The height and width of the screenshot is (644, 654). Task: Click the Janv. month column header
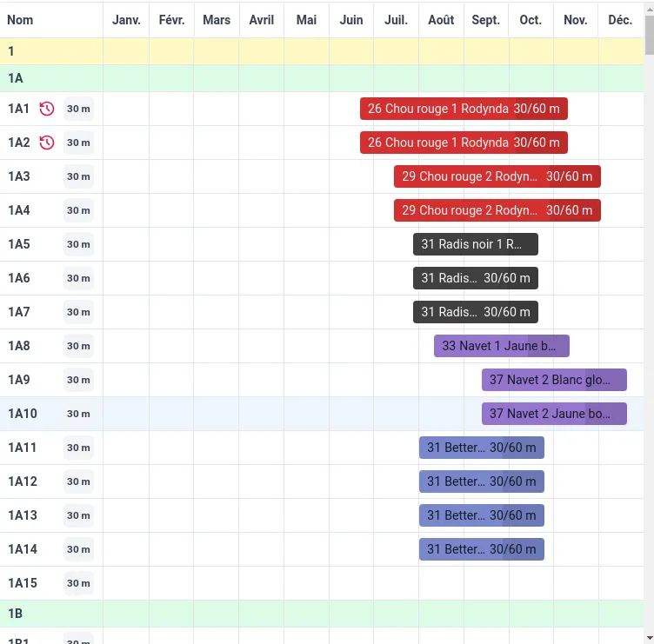click(126, 20)
